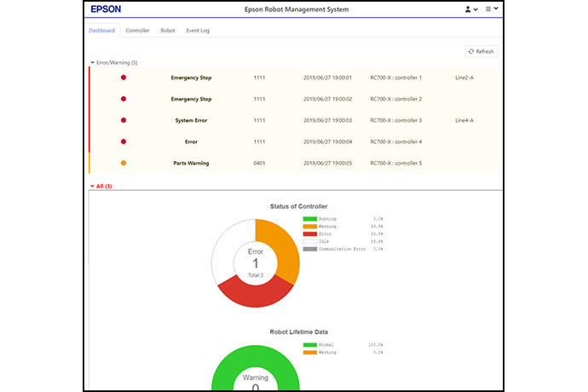
Task: Click the Status of Controller chart title
Action: pos(299,206)
